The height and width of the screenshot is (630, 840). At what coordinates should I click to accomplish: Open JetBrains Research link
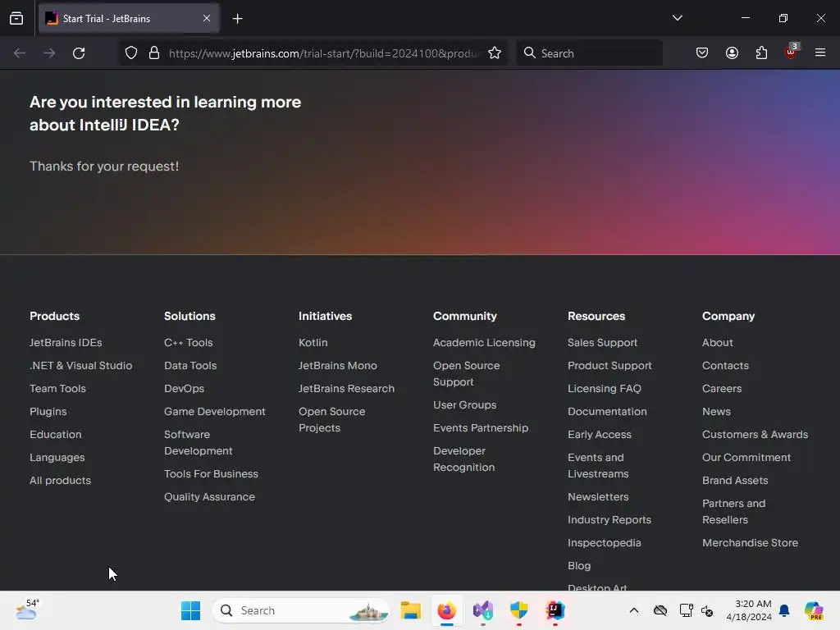(x=347, y=388)
